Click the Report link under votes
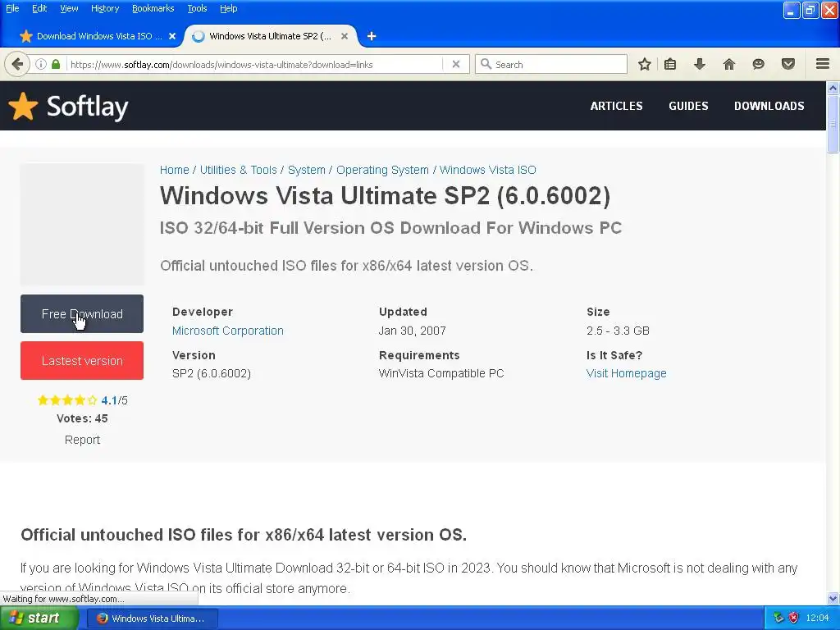The height and width of the screenshot is (630, 840). point(82,440)
